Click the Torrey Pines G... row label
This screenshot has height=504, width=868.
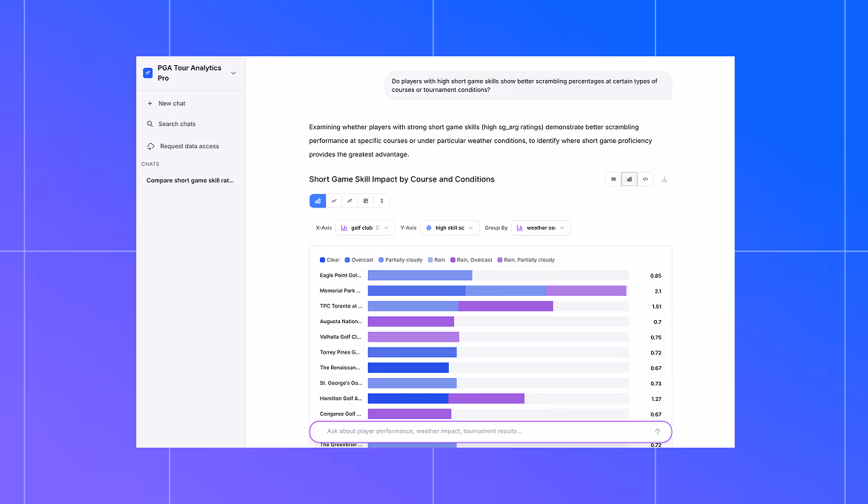pos(340,352)
